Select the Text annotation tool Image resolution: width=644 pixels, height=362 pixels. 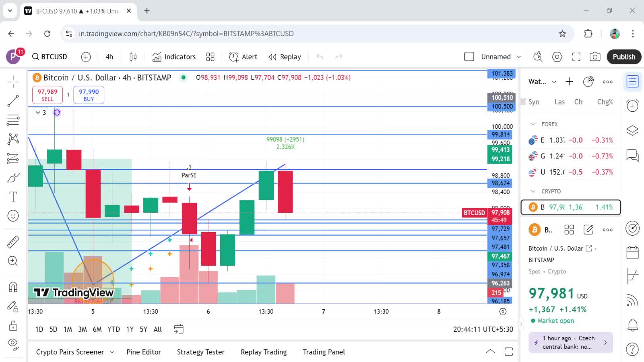pos(13,197)
